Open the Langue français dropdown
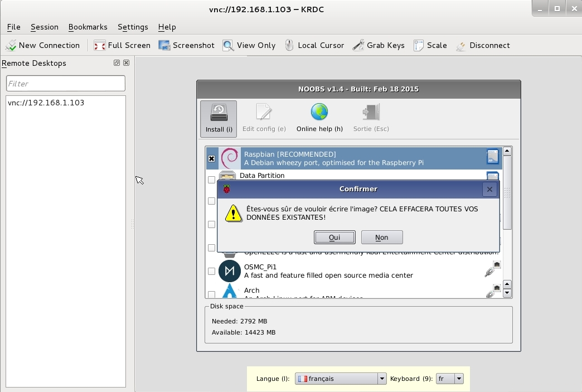582x392 pixels. (x=341, y=379)
